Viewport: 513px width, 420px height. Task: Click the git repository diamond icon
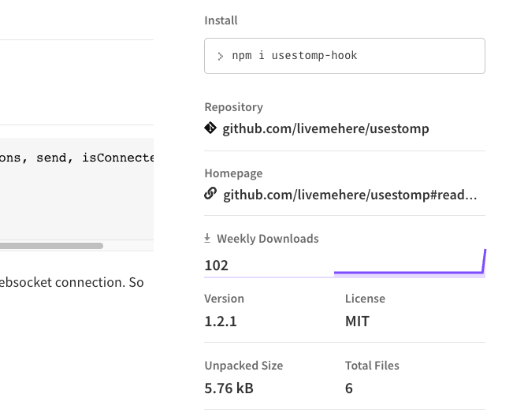tap(210, 128)
